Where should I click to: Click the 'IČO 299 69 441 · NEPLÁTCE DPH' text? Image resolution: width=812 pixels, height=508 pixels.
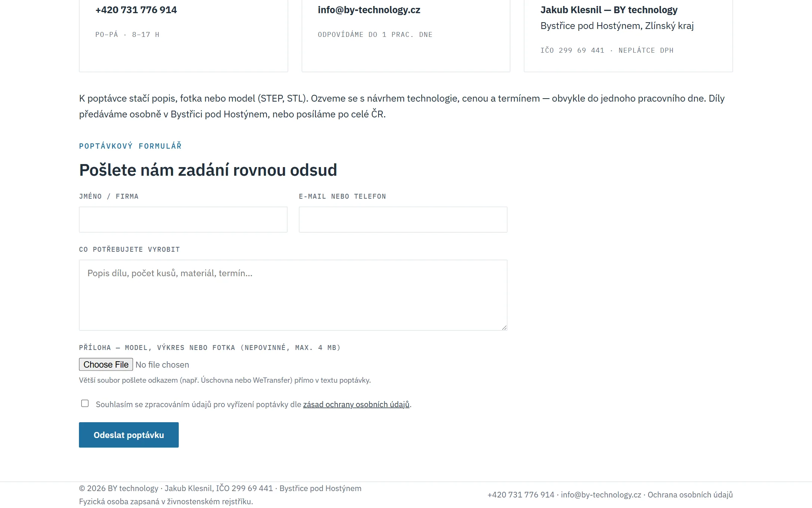pyautogui.click(x=607, y=50)
